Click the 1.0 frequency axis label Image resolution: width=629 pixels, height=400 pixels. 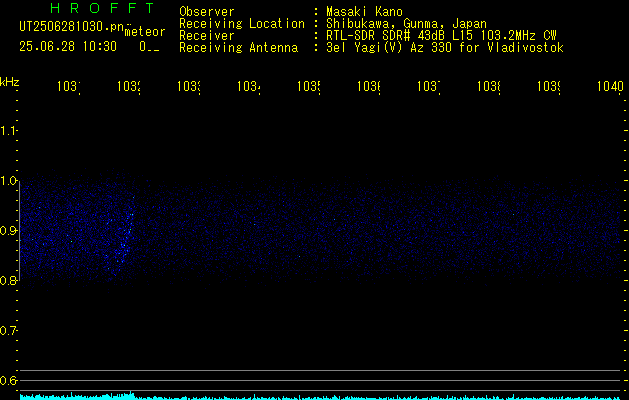(x=8, y=181)
